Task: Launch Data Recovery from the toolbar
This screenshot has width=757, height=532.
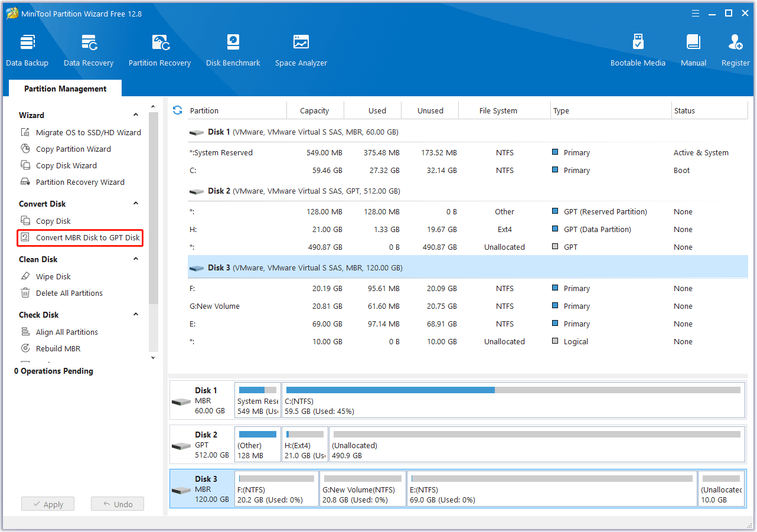Action: [89, 51]
